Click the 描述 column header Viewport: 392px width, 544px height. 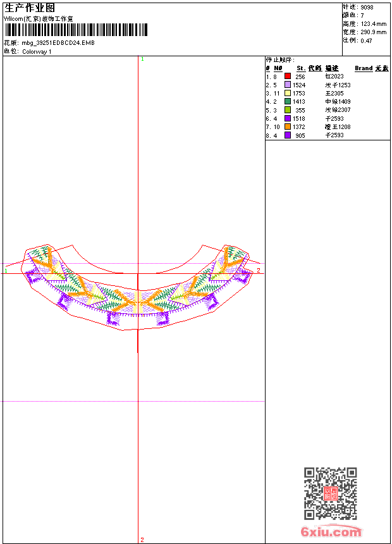tap(332, 68)
